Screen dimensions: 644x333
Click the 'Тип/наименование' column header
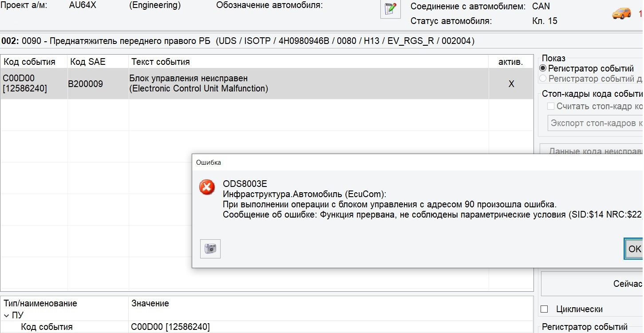pyautogui.click(x=40, y=304)
